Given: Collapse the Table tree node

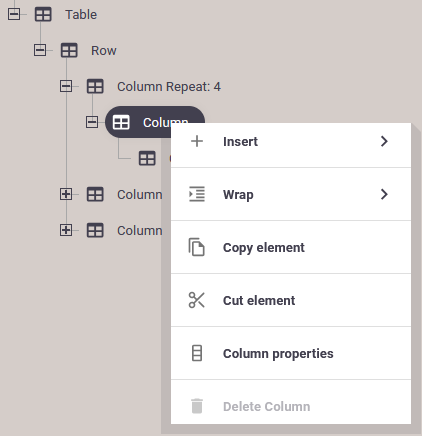Looking at the screenshot, I should click(14, 14).
